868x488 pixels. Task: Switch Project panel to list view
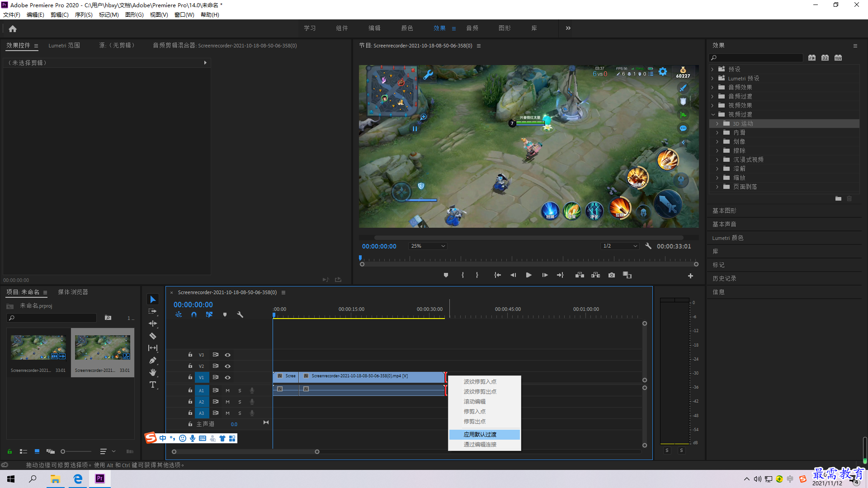coord(24,451)
